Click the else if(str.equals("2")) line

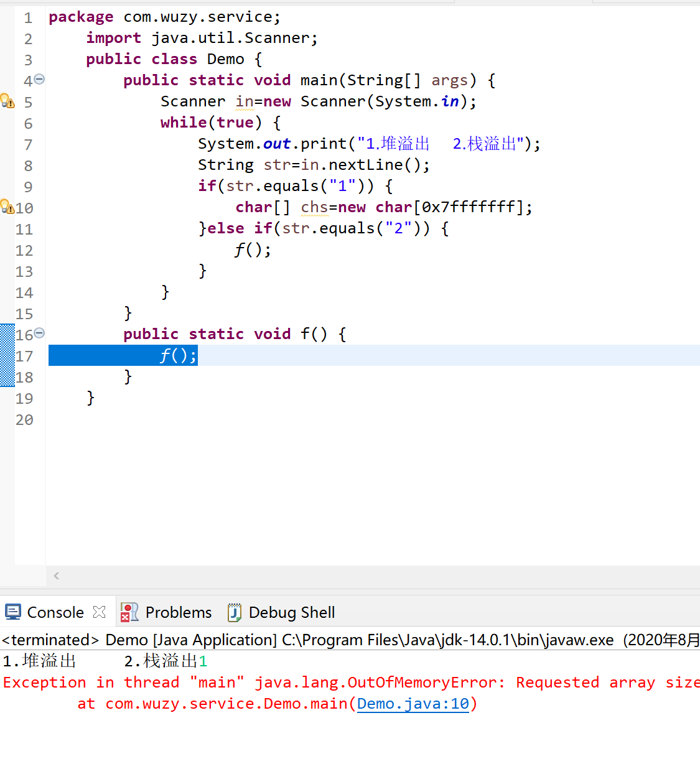(324, 228)
